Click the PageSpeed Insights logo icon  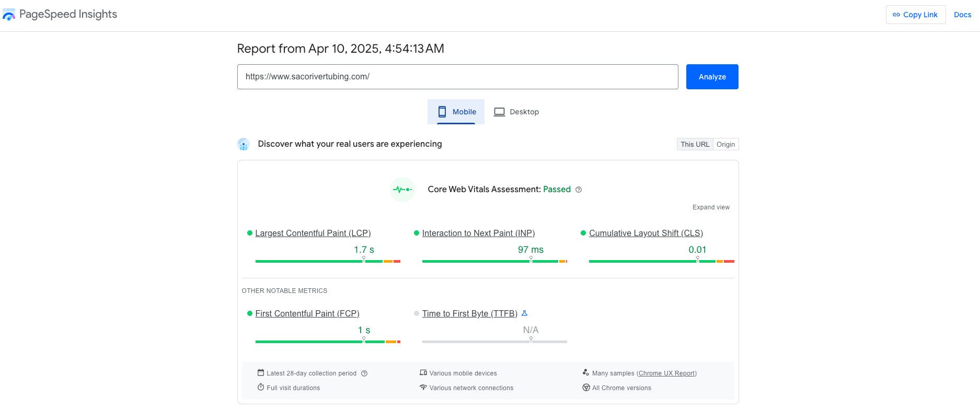click(9, 15)
